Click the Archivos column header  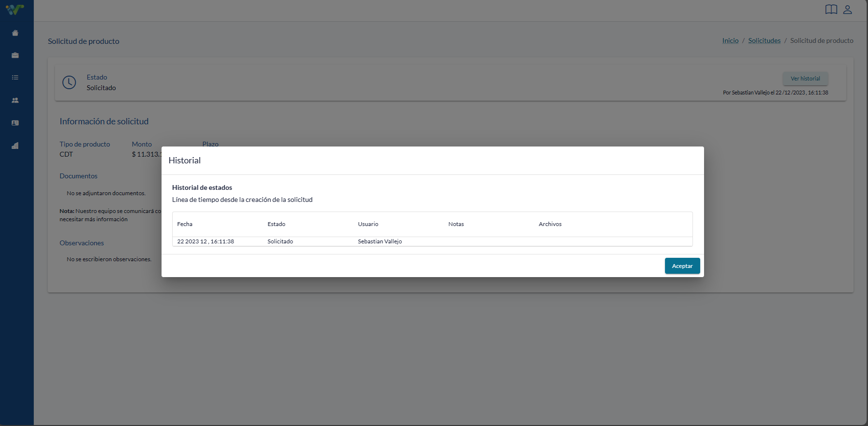(x=550, y=224)
